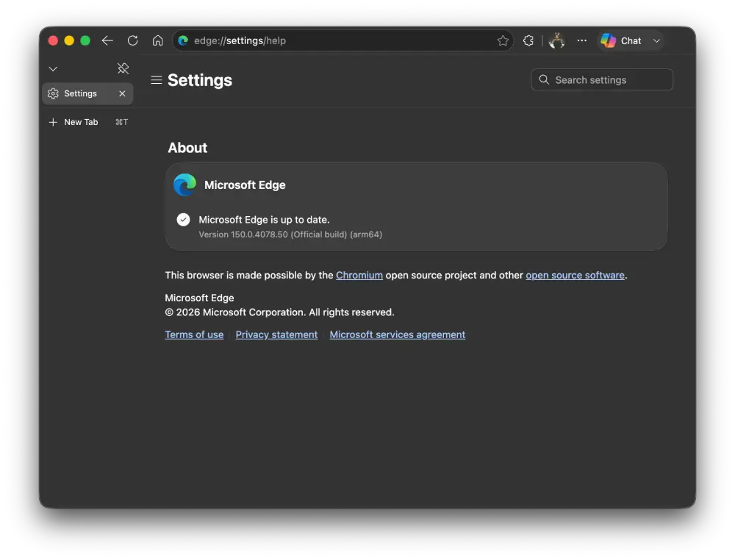Click the up-to-date checkmark icon
The width and height of the screenshot is (735, 560).
pos(183,219)
